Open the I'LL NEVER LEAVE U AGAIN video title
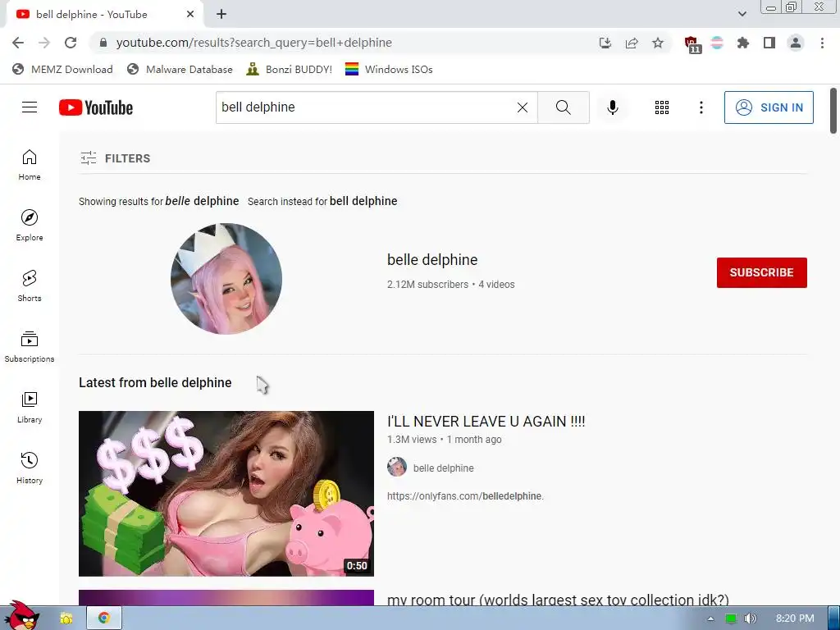Image resolution: width=840 pixels, height=630 pixels. (486, 422)
